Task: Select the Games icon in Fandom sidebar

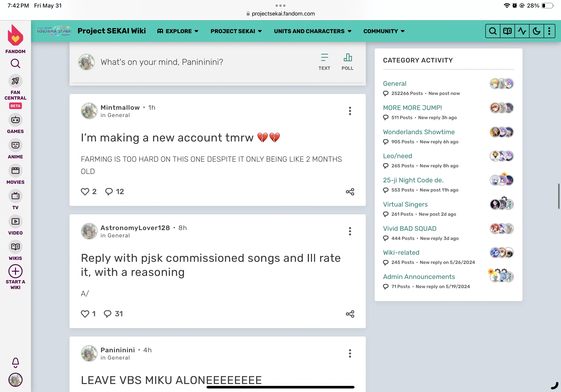Action: coord(16,120)
